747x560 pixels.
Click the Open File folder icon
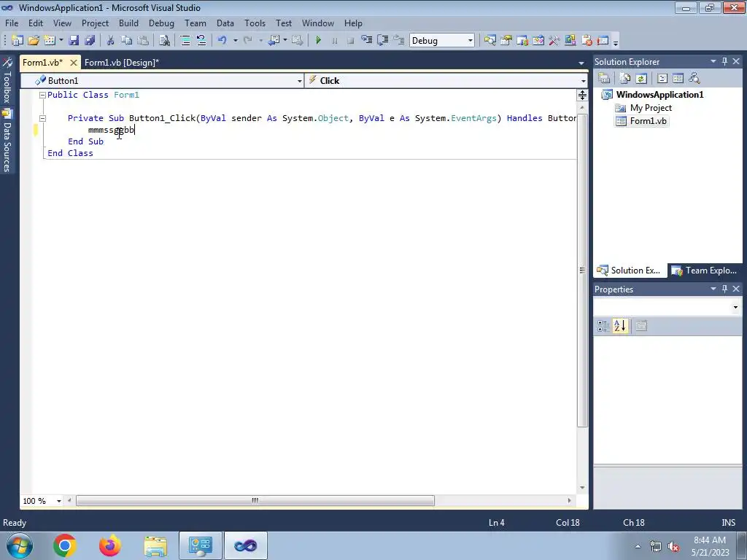34,41
